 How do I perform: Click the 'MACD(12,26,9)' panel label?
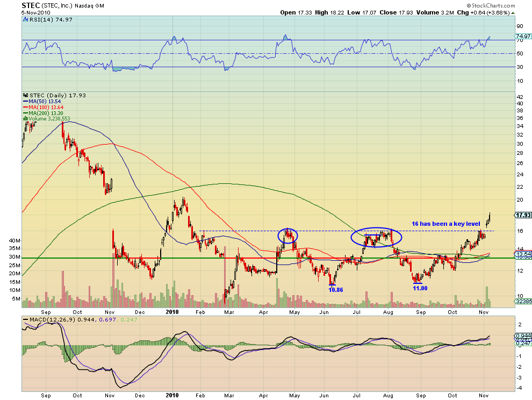coord(53,319)
